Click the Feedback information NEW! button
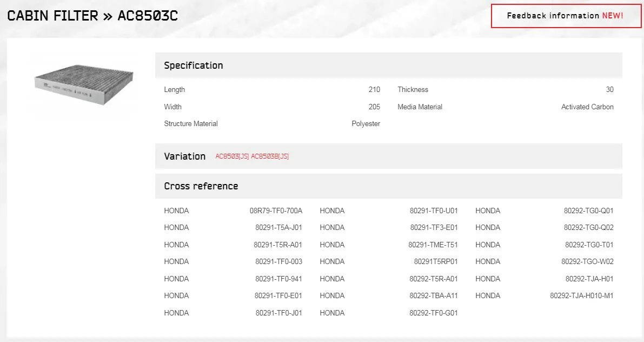This screenshot has height=342, width=644. point(565,16)
